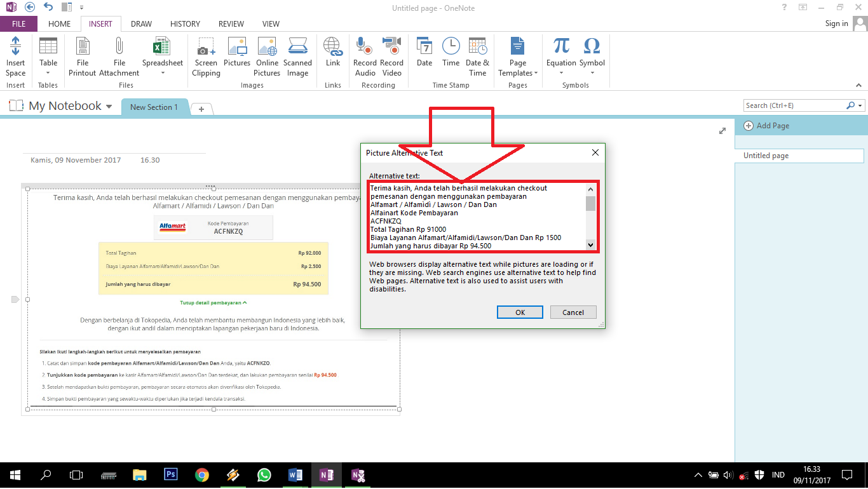868x489 pixels.
Task: Open the FILE tab
Action: coord(18,24)
